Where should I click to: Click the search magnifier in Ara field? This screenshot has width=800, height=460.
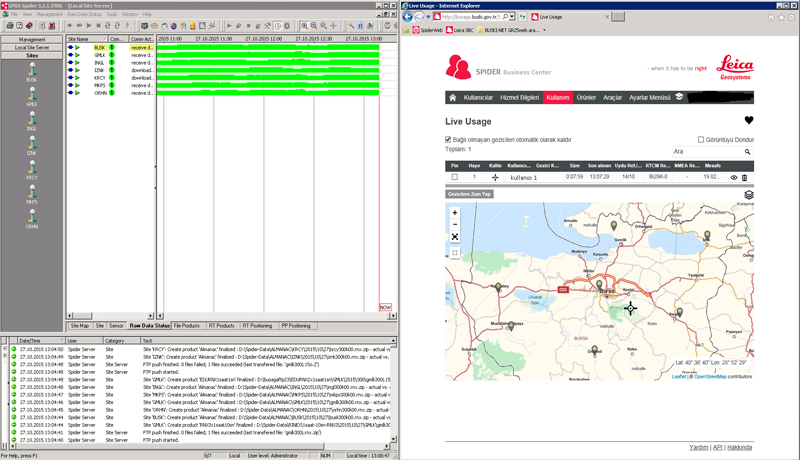747,151
